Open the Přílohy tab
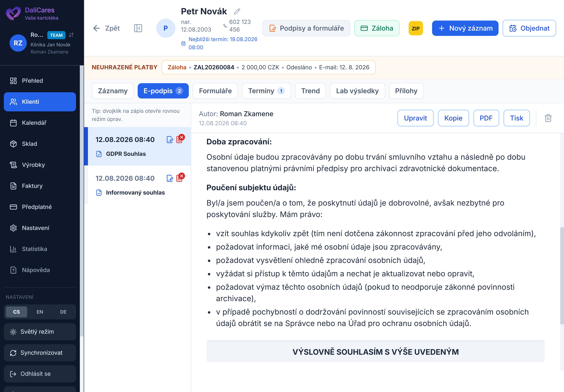 pos(406,91)
